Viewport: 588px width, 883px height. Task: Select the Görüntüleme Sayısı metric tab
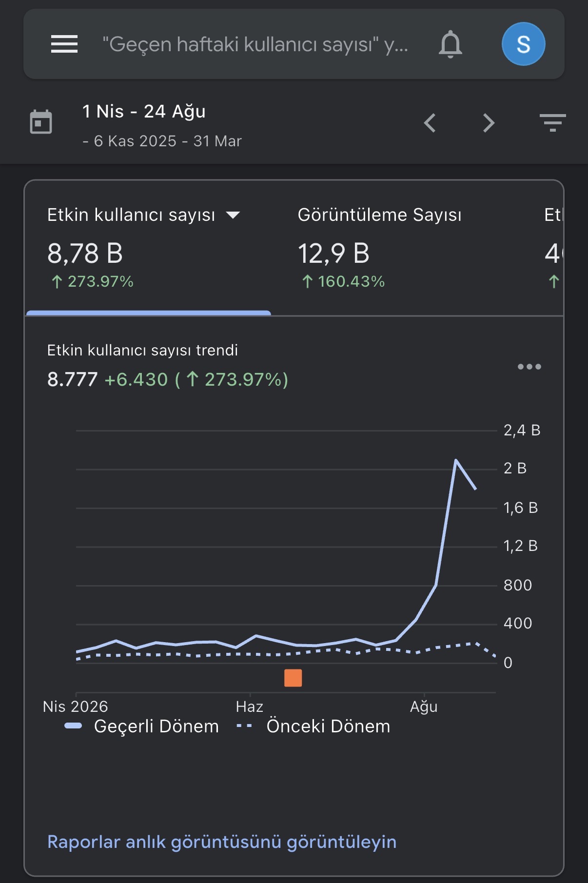click(x=379, y=249)
